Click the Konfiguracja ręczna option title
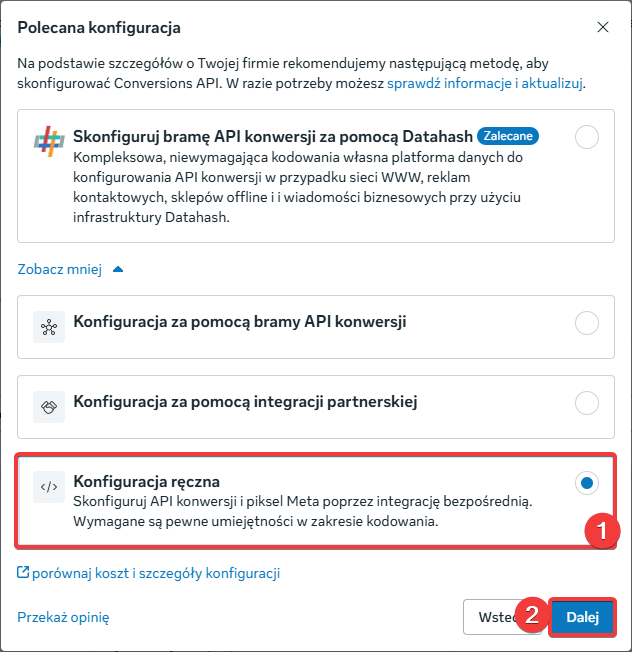Viewport: 632px width, 652px height. point(147,481)
